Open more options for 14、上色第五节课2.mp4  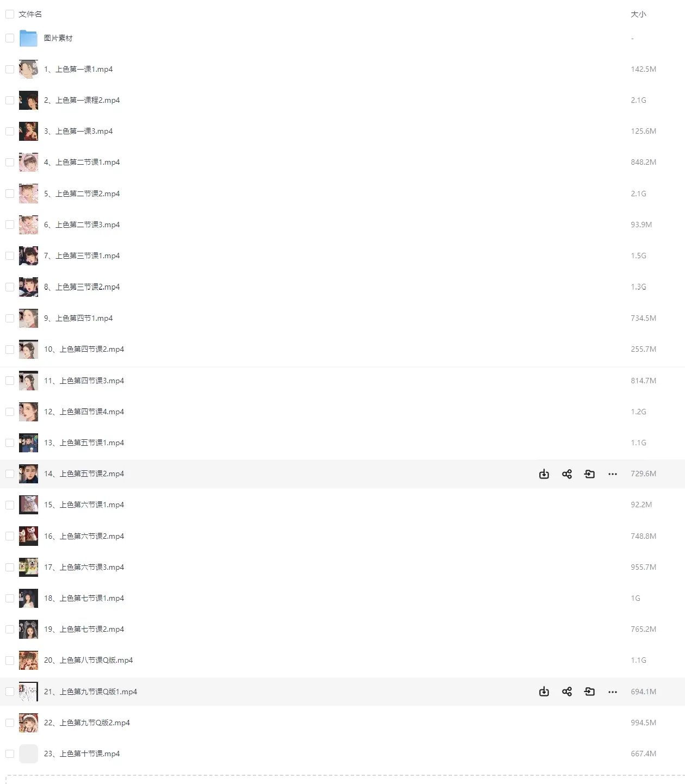(613, 474)
